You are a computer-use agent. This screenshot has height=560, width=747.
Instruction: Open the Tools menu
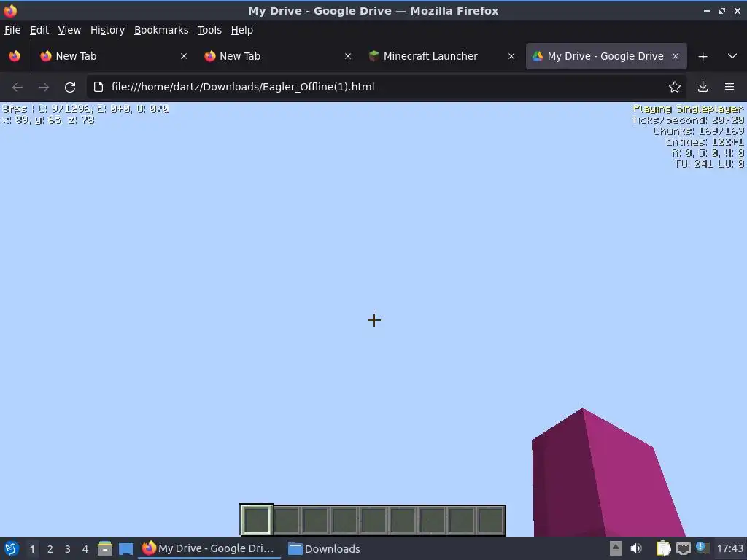point(209,30)
